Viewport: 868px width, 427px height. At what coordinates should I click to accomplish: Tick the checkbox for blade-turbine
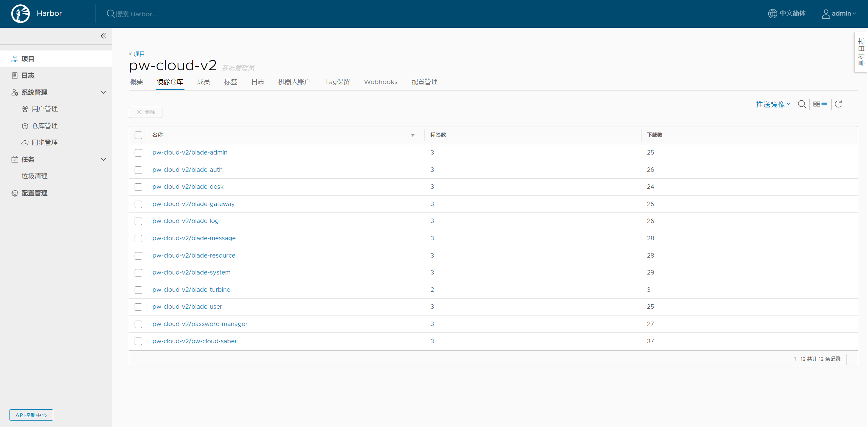138,290
